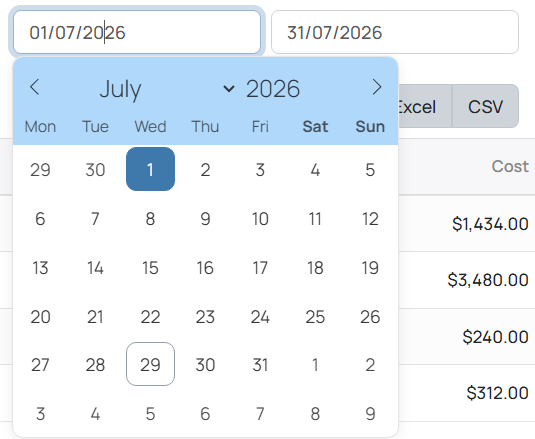Choose Friday July 10
The width and height of the screenshot is (535, 439).
(260, 219)
